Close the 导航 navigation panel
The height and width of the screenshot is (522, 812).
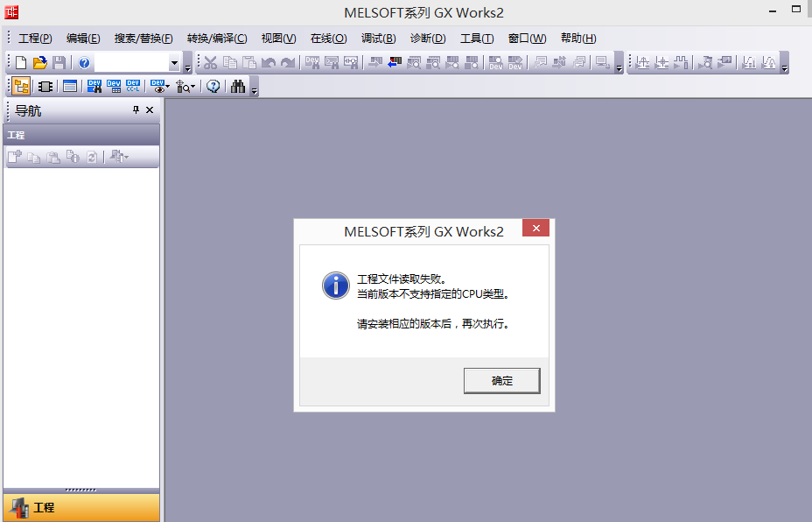click(x=150, y=110)
